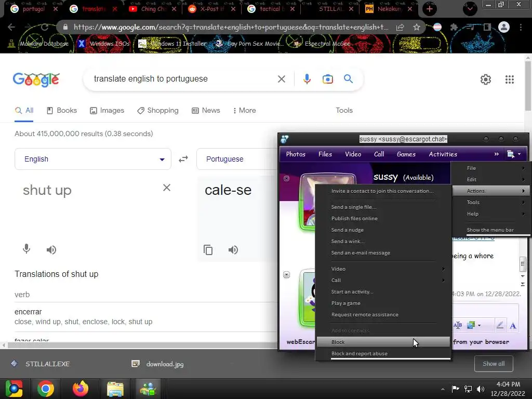
Task: Open Windows ISOs bookmark
Action: click(x=103, y=44)
